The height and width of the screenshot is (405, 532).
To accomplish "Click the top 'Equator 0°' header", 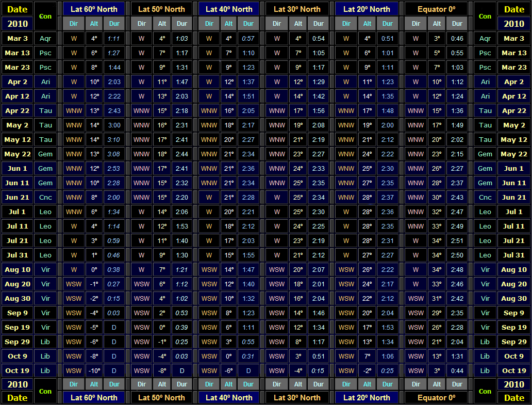I will [436, 9].
